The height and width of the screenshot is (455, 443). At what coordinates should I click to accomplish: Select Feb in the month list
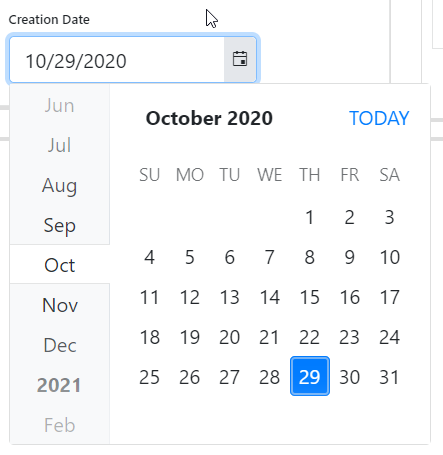[x=60, y=425]
